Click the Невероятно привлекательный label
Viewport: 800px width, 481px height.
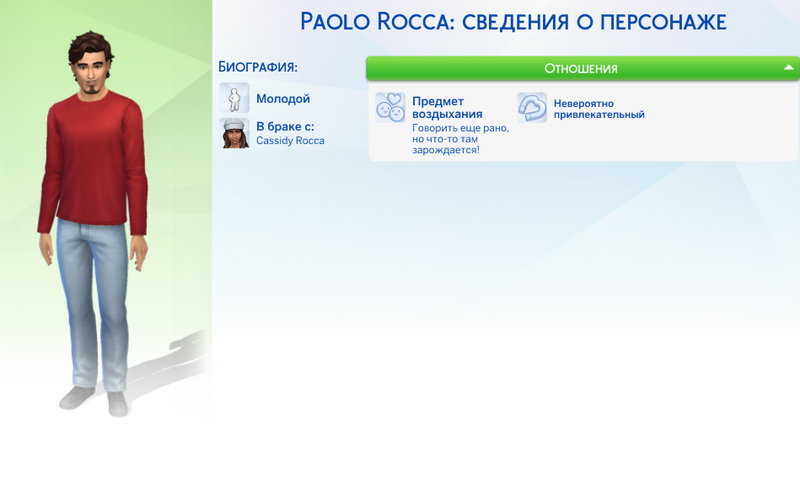pos(599,109)
